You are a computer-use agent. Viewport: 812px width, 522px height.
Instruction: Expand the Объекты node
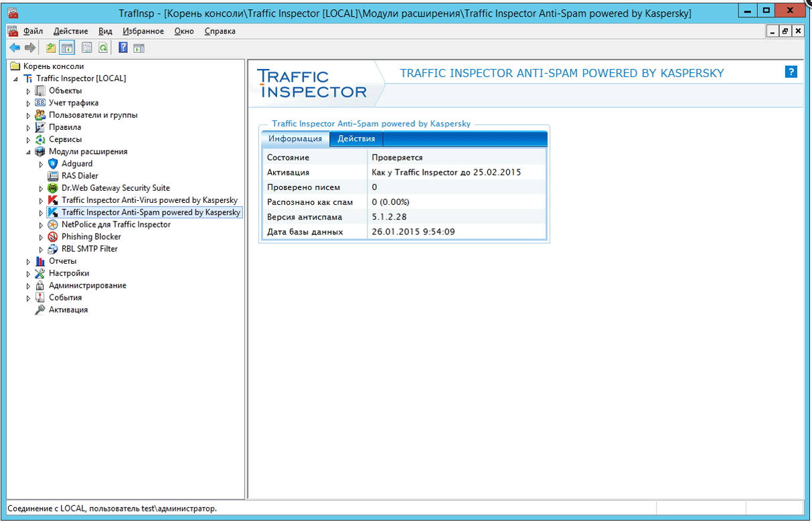(x=29, y=91)
